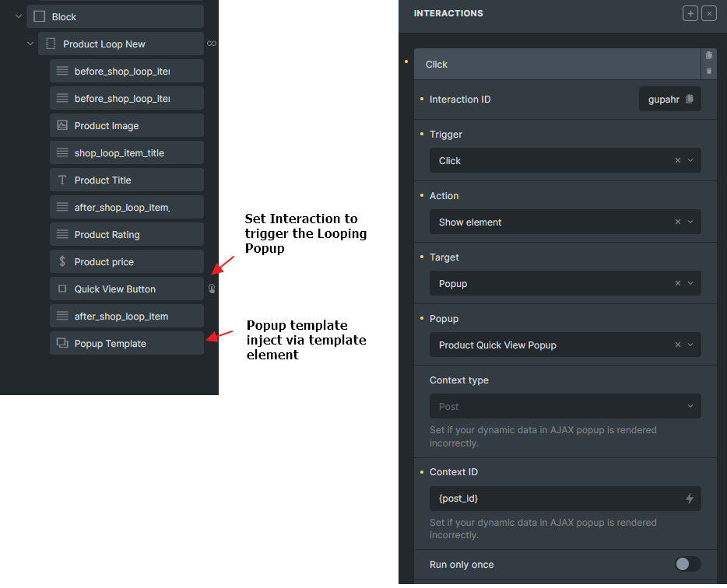Click the Context ID input field
The image size is (727, 588).
tap(553, 499)
